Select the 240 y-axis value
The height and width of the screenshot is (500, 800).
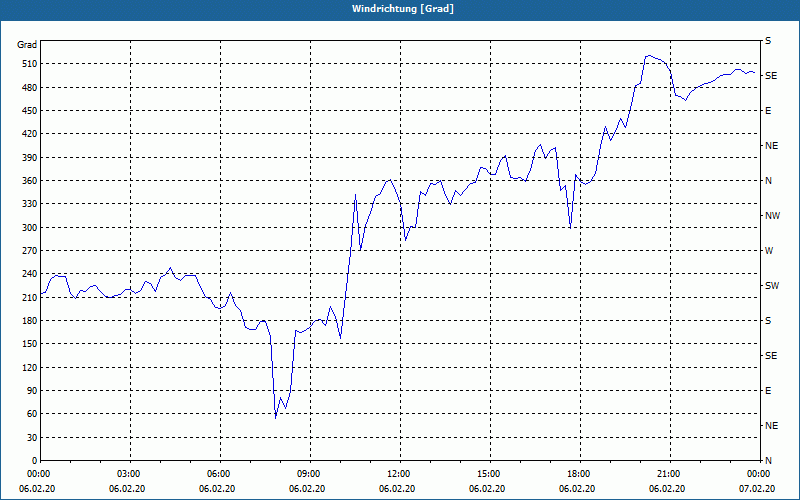(x=29, y=274)
